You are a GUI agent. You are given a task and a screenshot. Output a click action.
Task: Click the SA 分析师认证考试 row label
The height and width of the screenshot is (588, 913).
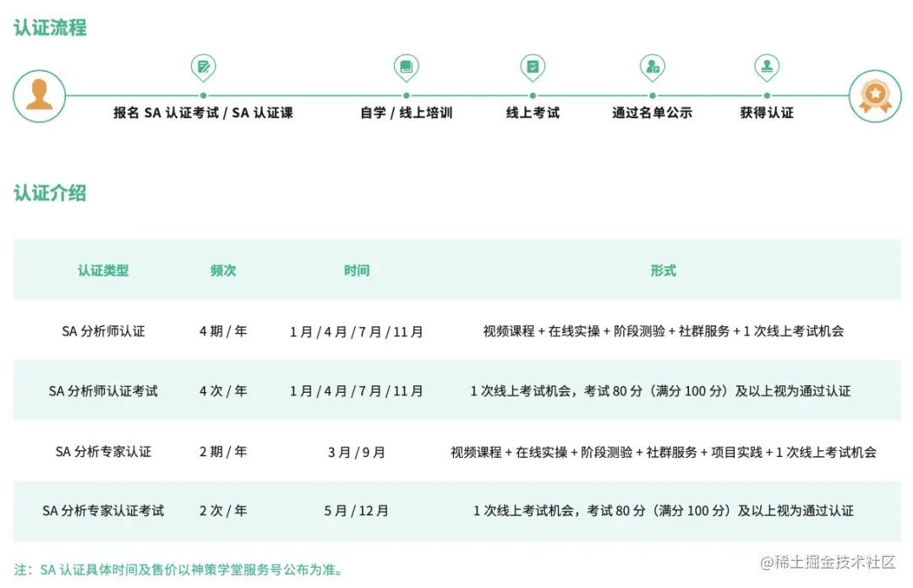pyautogui.click(x=102, y=391)
